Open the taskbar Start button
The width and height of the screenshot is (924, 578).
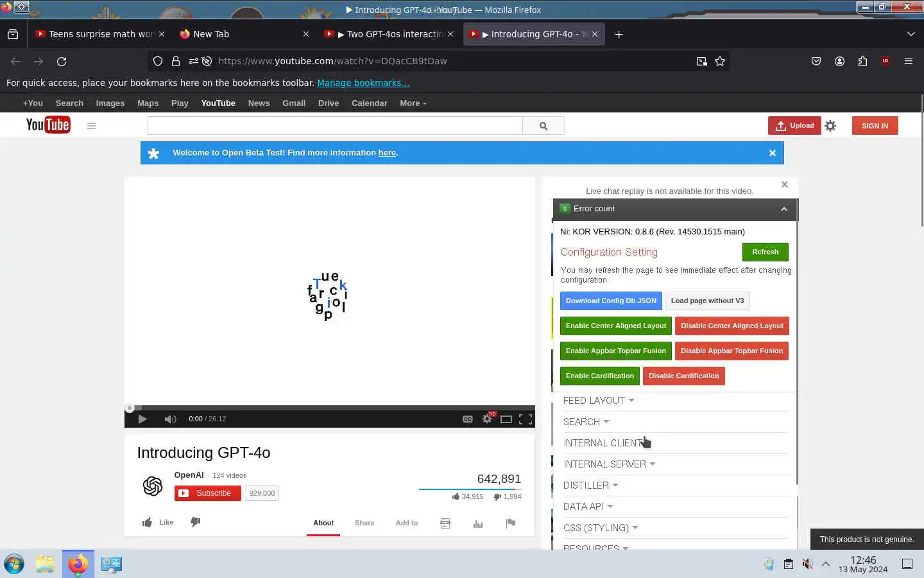(13, 564)
